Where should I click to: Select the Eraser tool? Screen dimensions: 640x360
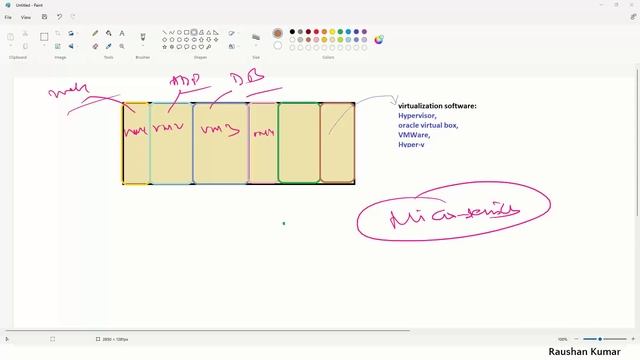[95, 46]
